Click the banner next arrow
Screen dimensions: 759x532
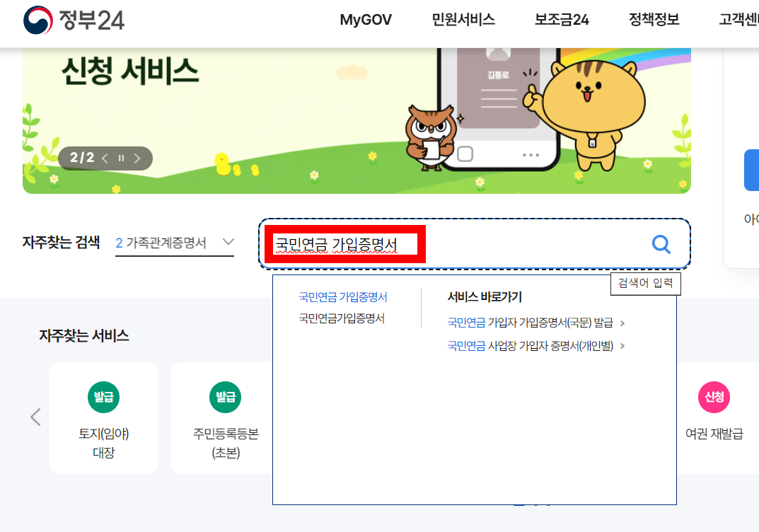point(137,158)
